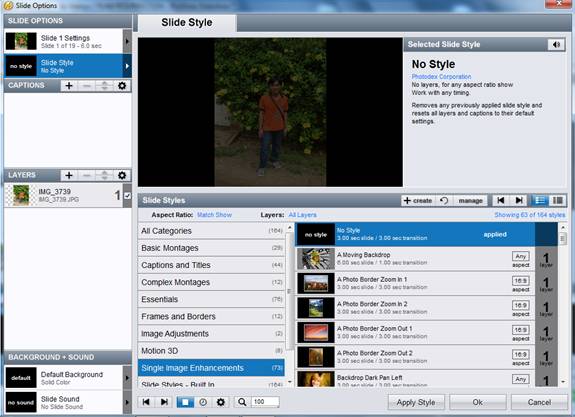Viewport: 575px width, 417px height.
Task: Click the Apply Style button
Action: tap(416, 402)
